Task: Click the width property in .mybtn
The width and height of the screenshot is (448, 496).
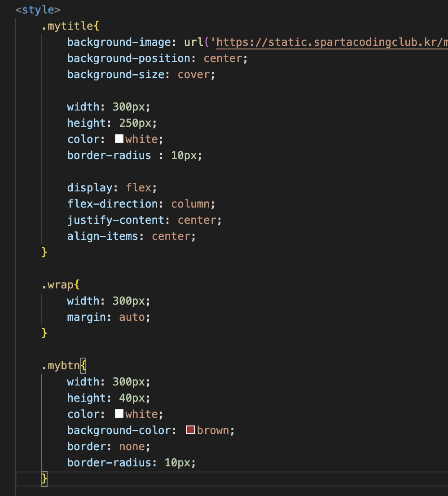Action: click(83, 382)
